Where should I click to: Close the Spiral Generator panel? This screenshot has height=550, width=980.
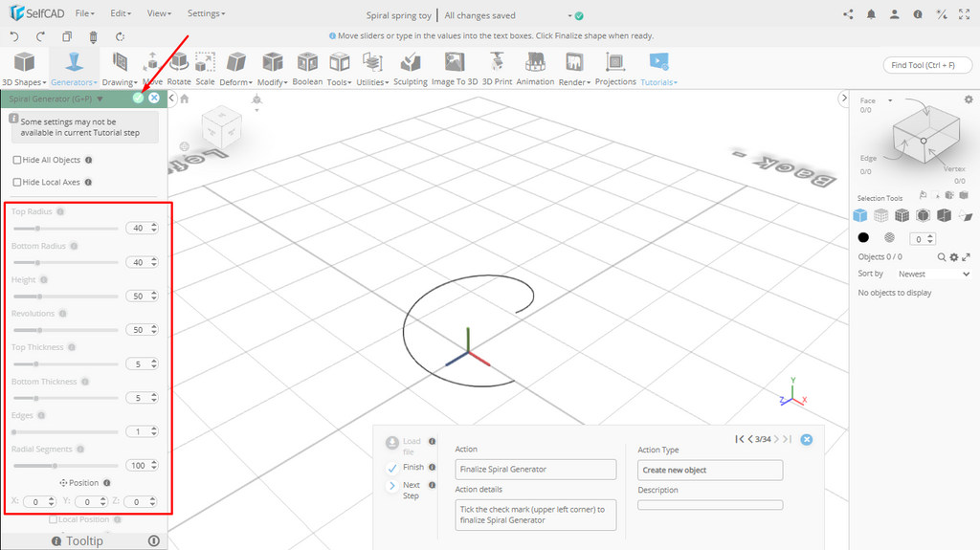pyautogui.click(x=154, y=99)
